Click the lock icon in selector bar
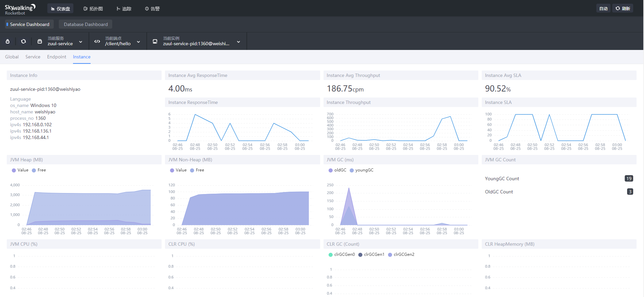This screenshot has height=297, width=644. coord(8,42)
